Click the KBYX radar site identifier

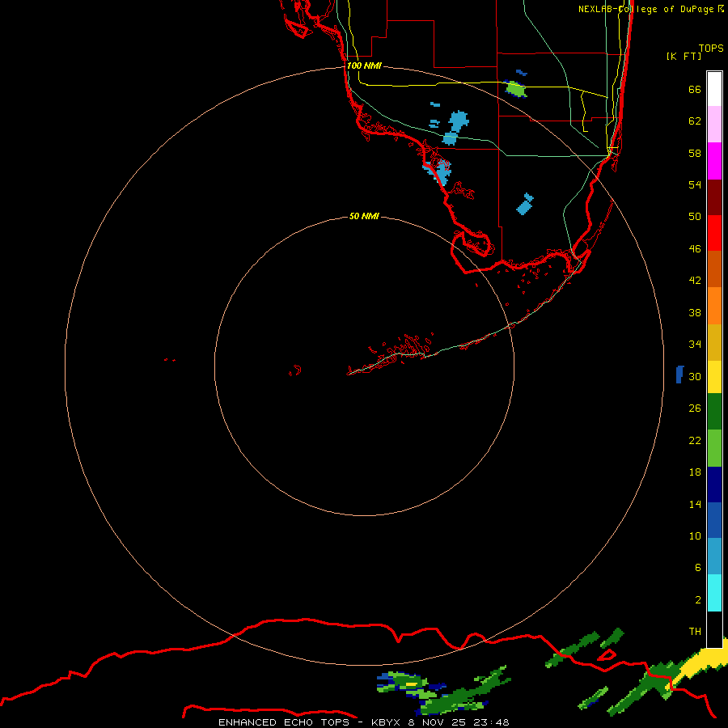pyautogui.click(x=386, y=722)
